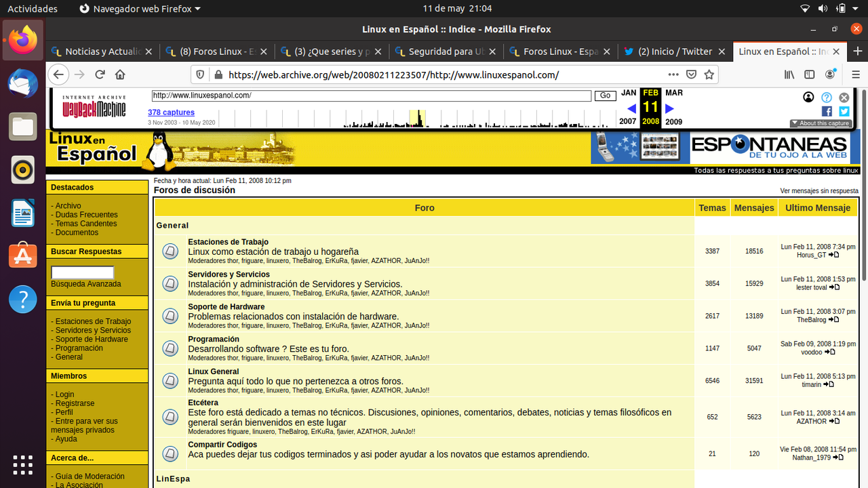Reload the current page

[100, 75]
